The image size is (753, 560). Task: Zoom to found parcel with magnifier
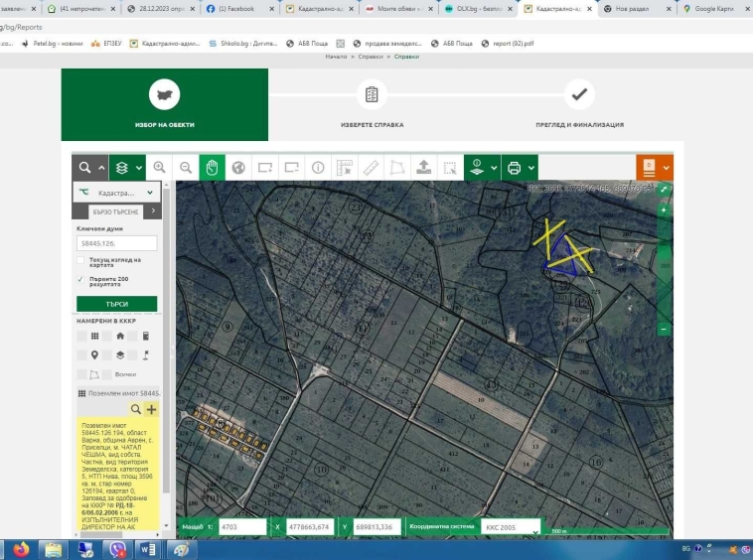pyautogui.click(x=137, y=409)
